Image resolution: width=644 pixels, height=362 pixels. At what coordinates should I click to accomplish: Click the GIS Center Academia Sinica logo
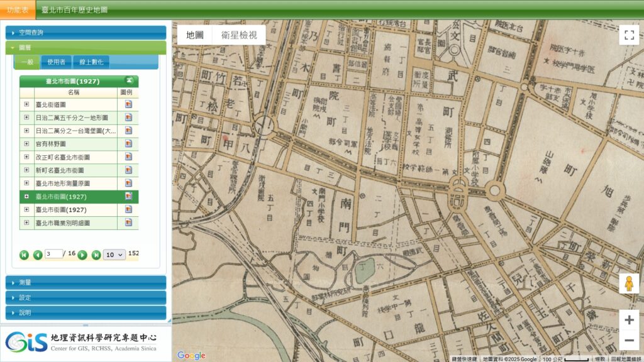coord(81,343)
